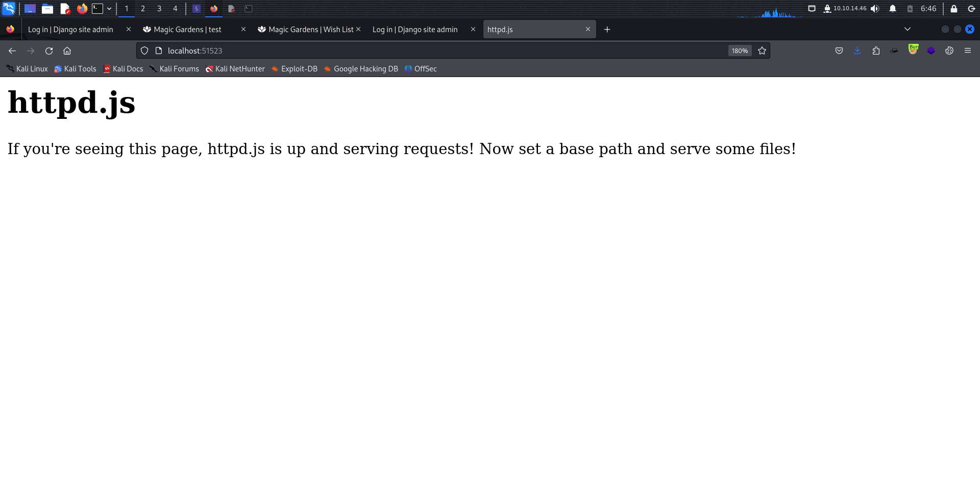Expand the list all tabs chevron

point(908,29)
